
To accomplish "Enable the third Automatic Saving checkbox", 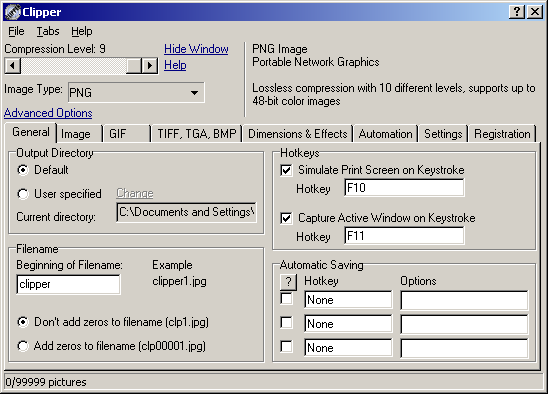I will (x=287, y=347).
